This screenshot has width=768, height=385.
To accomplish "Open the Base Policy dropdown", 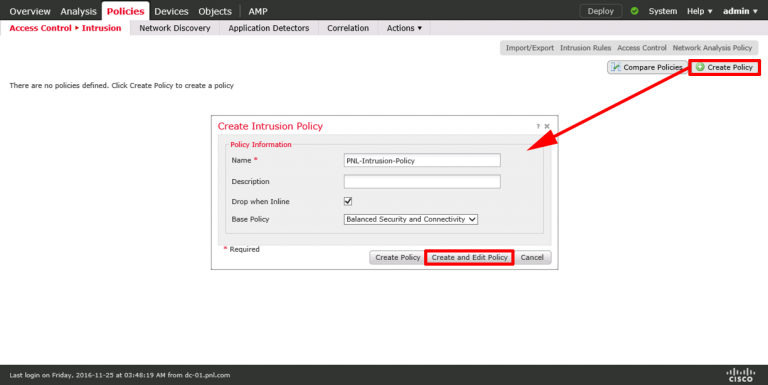I will coord(410,219).
